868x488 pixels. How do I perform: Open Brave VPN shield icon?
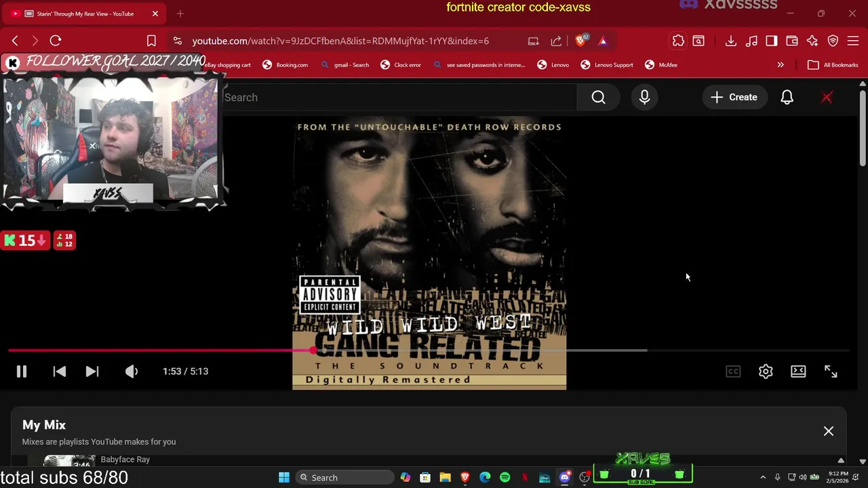click(x=833, y=41)
